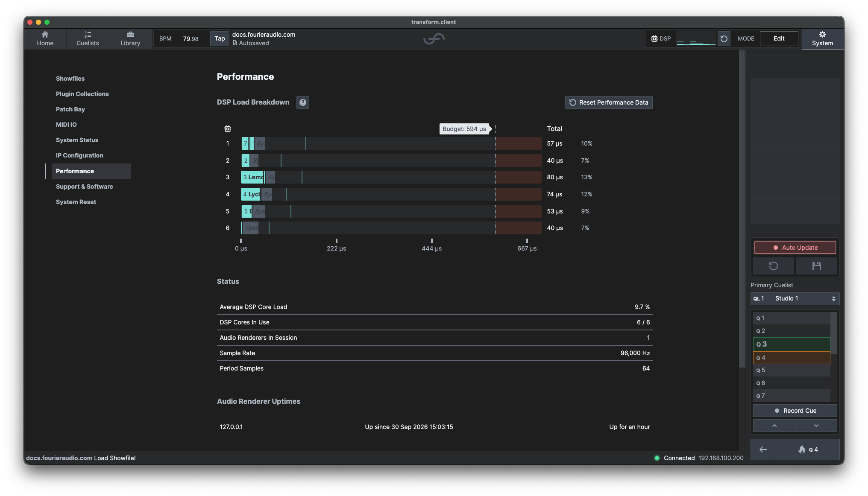Image resolution: width=868 pixels, height=496 pixels.
Task: Fire cue Q 4 with flame button
Action: click(807, 449)
